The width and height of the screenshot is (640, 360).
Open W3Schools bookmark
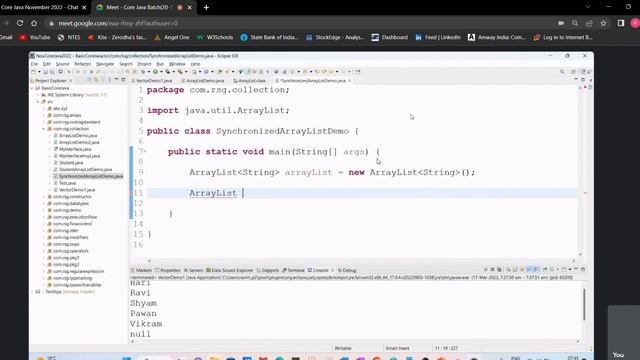(215, 37)
